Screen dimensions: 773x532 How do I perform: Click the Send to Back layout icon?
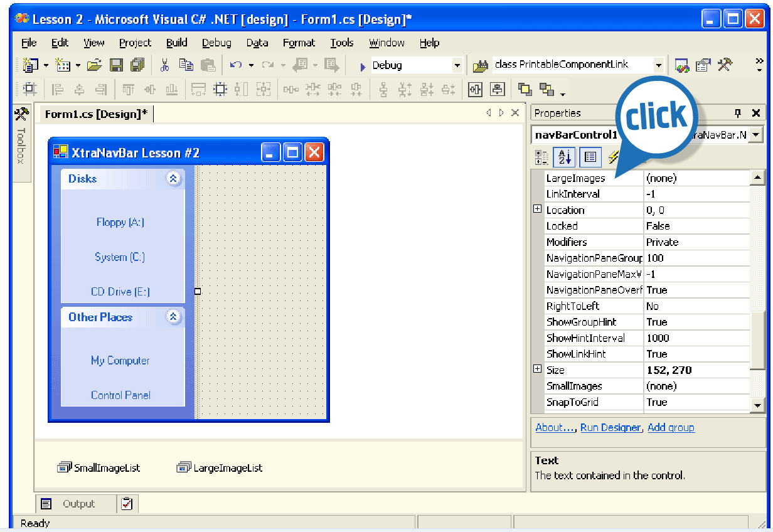click(x=546, y=89)
